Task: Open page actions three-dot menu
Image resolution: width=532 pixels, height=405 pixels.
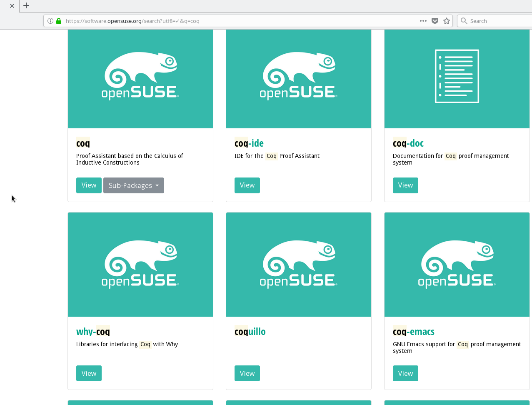Action: (x=423, y=21)
